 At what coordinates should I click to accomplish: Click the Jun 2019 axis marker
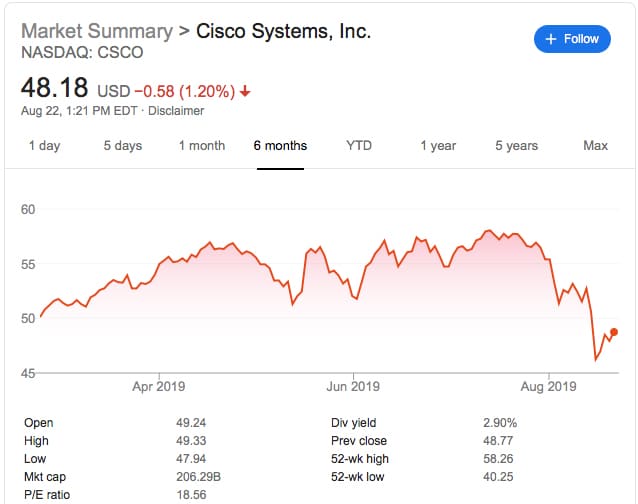coord(353,386)
